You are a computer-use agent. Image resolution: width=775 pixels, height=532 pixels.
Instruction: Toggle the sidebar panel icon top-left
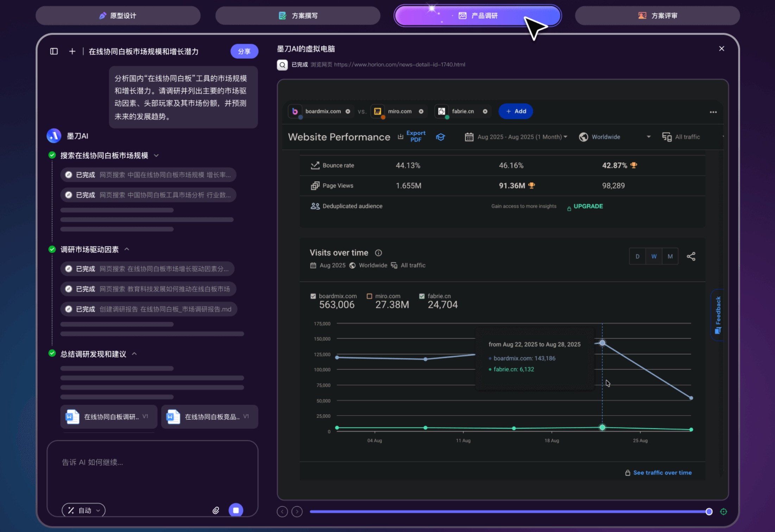click(x=53, y=51)
